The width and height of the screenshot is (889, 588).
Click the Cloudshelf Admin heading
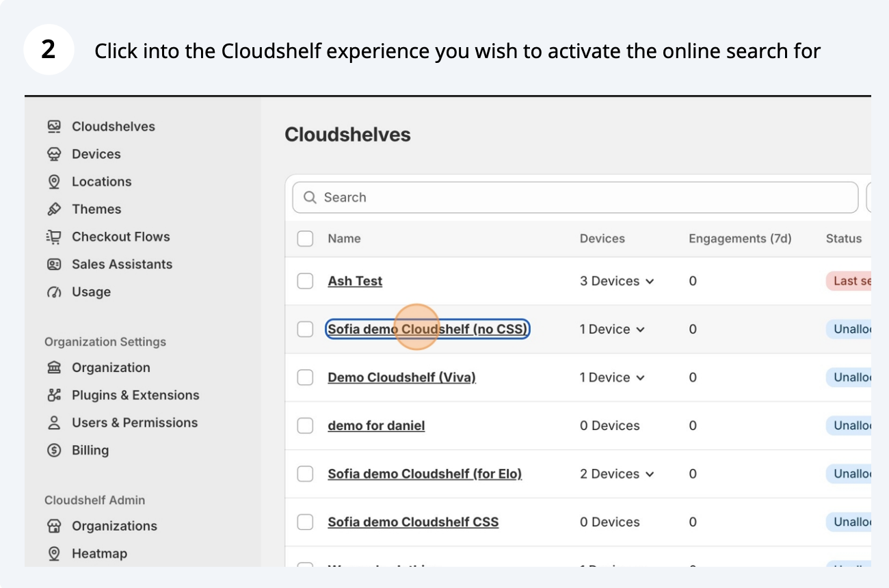(94, 500)
